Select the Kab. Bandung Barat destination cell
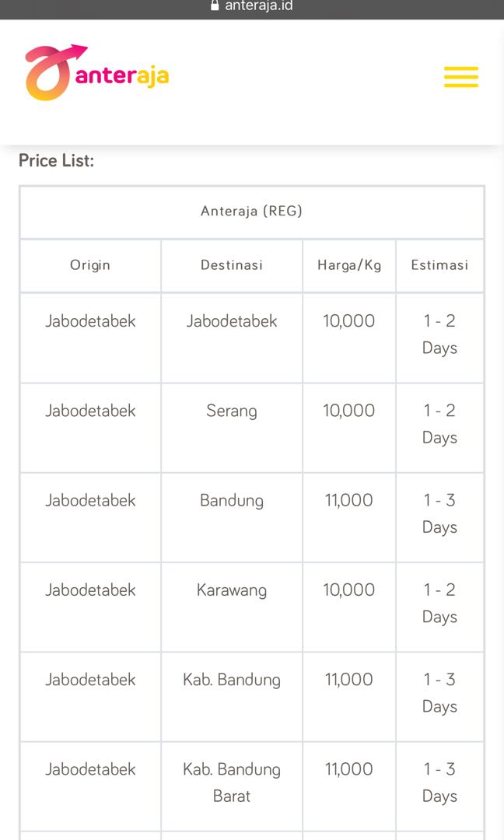This screenshot has height=840, width=504. 232,782
